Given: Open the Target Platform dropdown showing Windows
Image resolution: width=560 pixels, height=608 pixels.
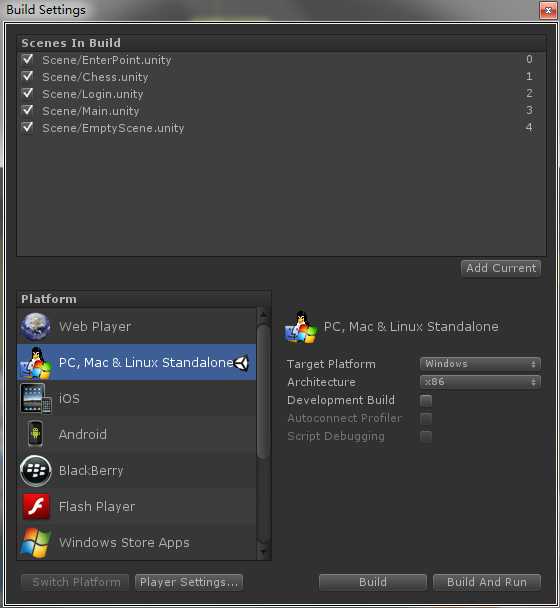Looking at the screenshot, I should [x=480, y=364].
